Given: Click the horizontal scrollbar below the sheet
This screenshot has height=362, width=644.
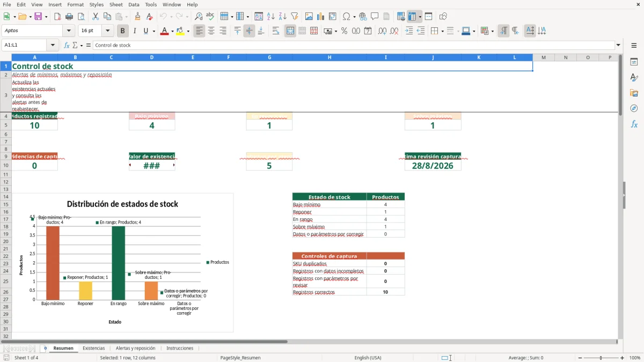Looking at the screenshot, I should [309, 341].
